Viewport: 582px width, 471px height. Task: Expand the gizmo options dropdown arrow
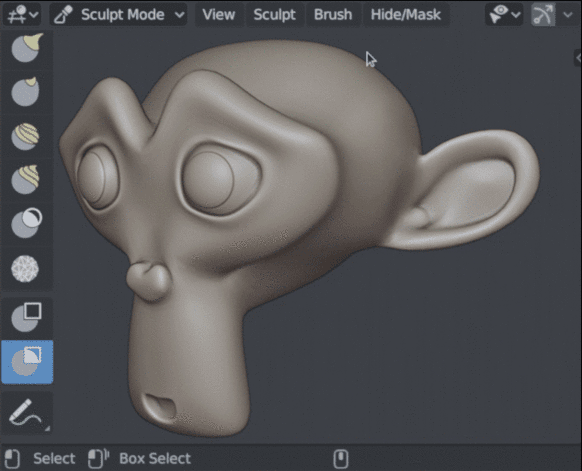pyautogui.click(x=568, y=14)
